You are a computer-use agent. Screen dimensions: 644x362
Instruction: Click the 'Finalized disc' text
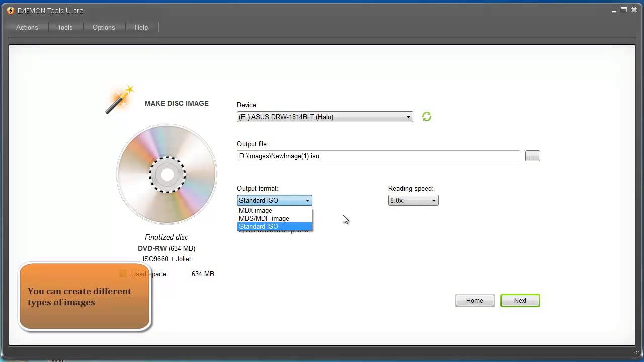167,237
